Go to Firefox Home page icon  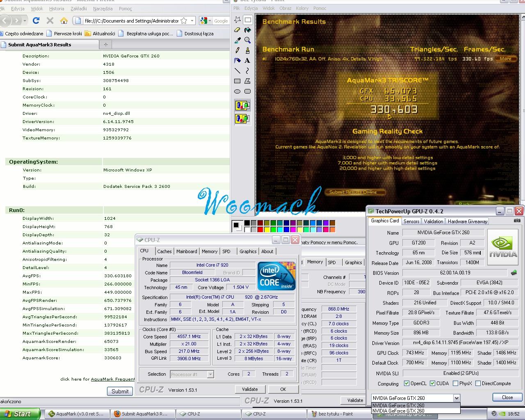pos(64,20)
